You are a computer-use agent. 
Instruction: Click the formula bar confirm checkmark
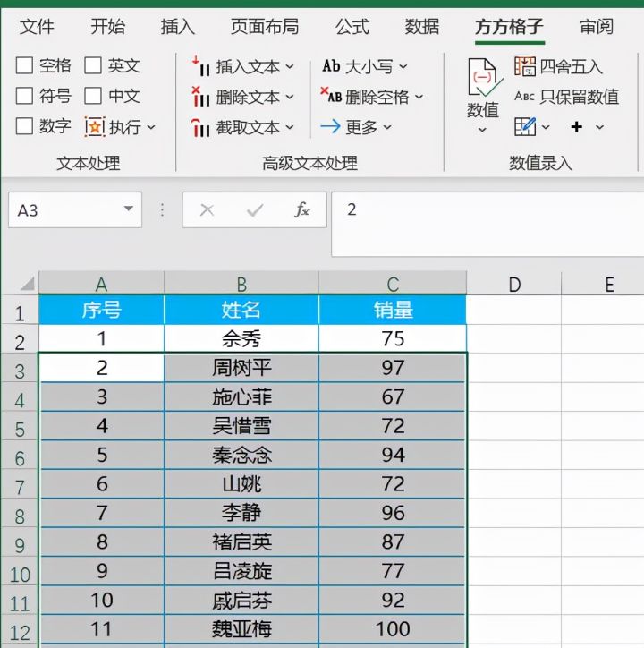[x=255, y=210]
